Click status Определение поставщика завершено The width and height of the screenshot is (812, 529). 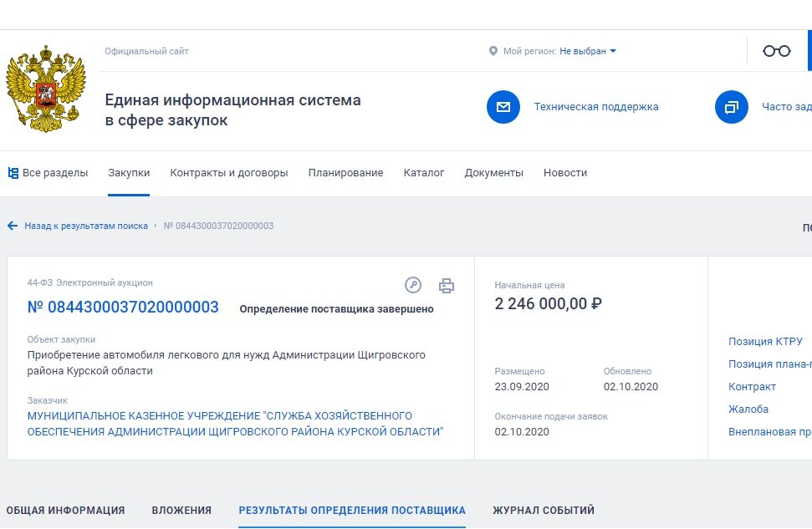(337, 309)
